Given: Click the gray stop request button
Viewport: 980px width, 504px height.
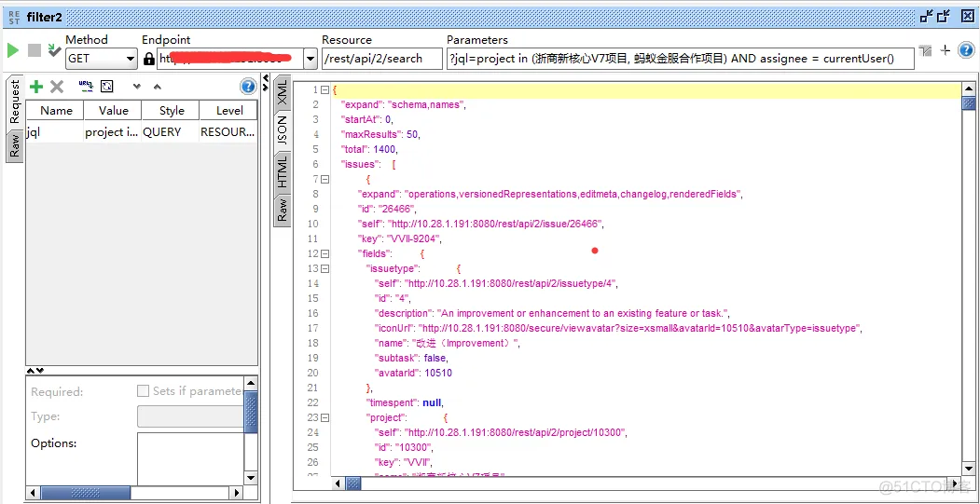Looking at the screenshot, I should tap(35, 50).
